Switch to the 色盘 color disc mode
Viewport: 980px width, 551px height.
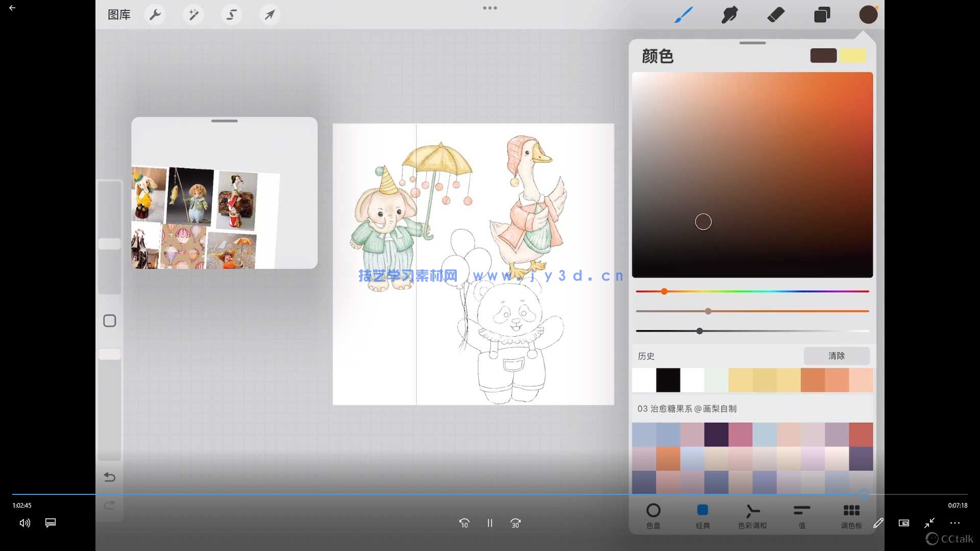[653, 514]
